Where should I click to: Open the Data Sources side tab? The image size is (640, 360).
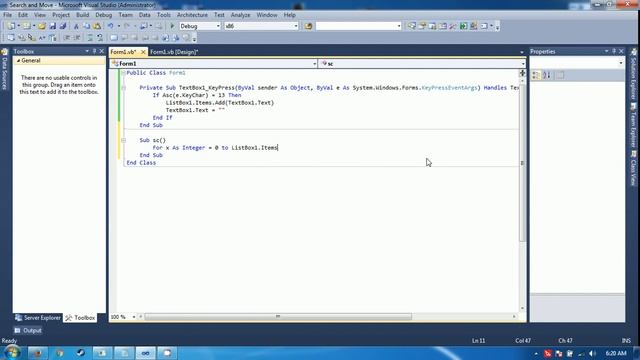(4, 70)
